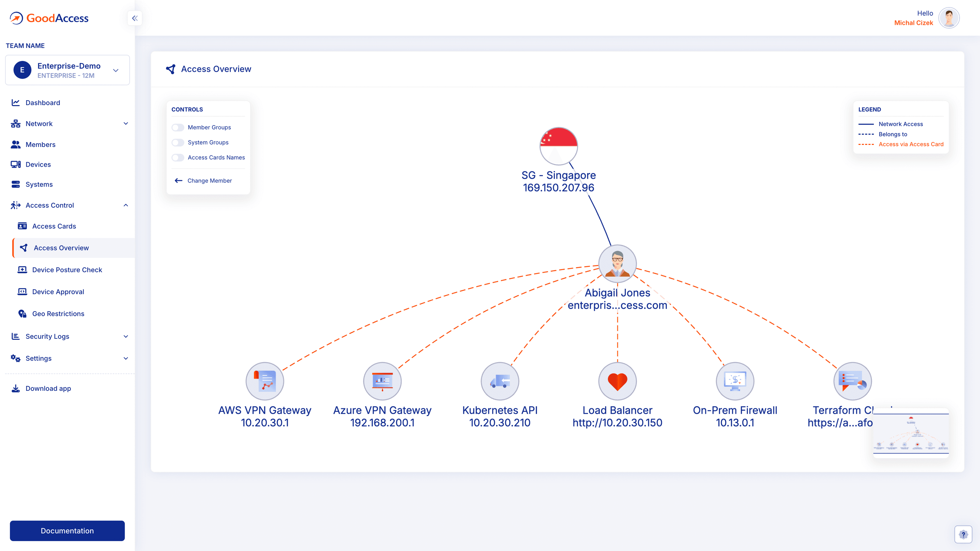Click the Download app arrow icon

coord(16,388)
